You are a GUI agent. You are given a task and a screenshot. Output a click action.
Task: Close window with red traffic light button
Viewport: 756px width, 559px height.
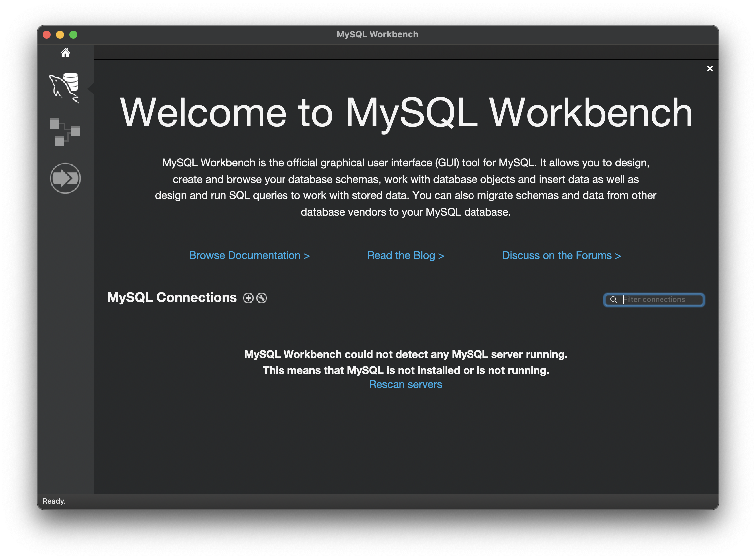47,35
